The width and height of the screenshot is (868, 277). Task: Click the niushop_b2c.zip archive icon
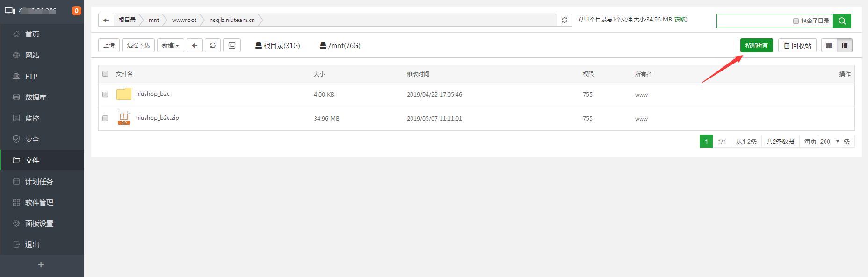(x=124, y=118)
